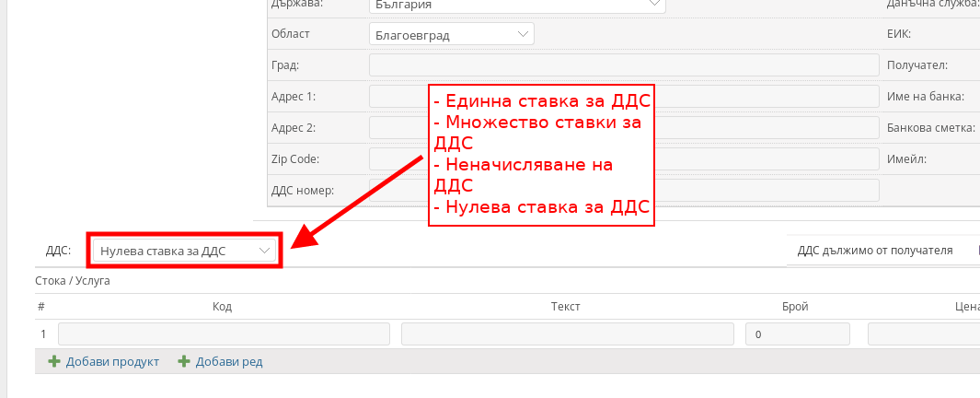Open the ДДС dropdown showing Нулева ставка

pyautogui.click(x=184, y=251)
